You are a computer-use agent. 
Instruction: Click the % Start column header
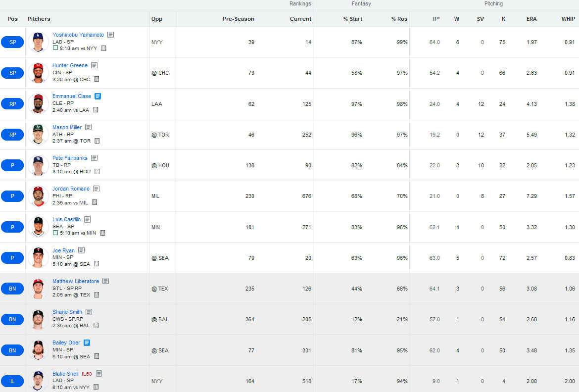coord(353,19)
